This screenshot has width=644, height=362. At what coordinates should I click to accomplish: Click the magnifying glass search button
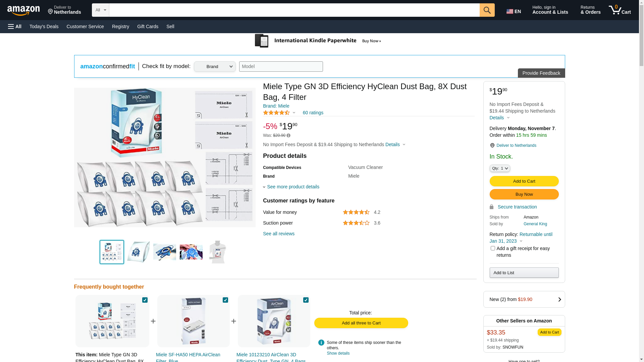pos(487,10)
